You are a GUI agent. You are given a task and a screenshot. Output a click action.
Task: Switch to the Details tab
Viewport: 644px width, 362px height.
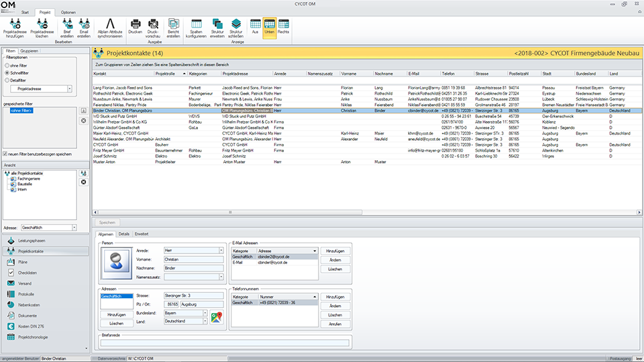124,234
